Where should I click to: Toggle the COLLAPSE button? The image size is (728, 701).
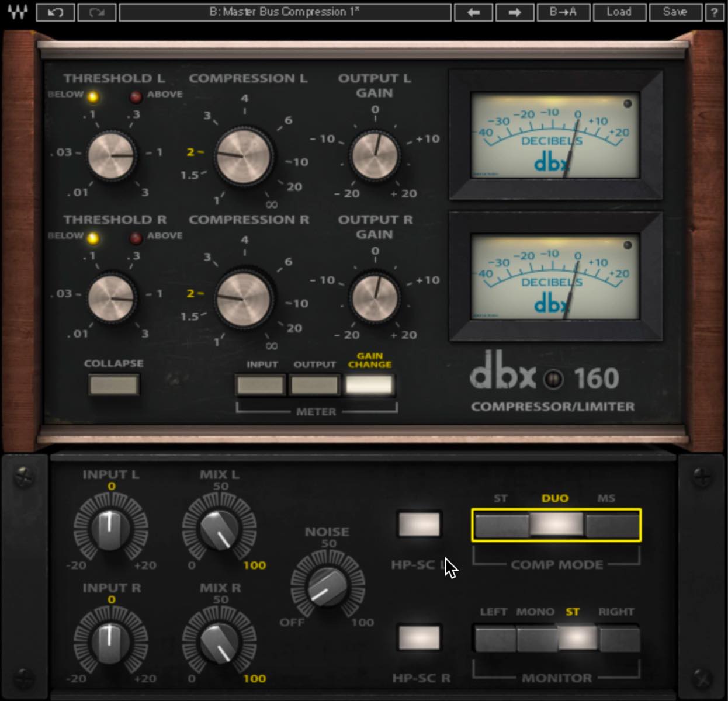[114, 385]
